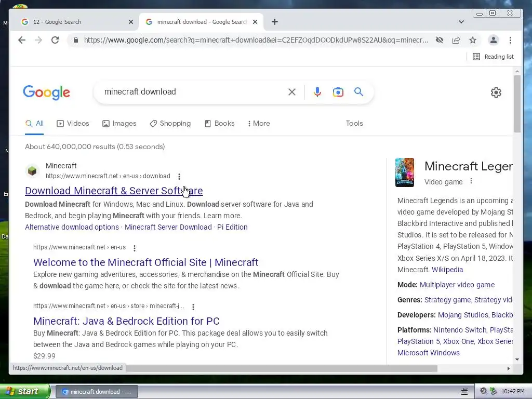Open 'Minecraft Server Download' sitelink
The image size is (532, 399).
pos(168,227)
